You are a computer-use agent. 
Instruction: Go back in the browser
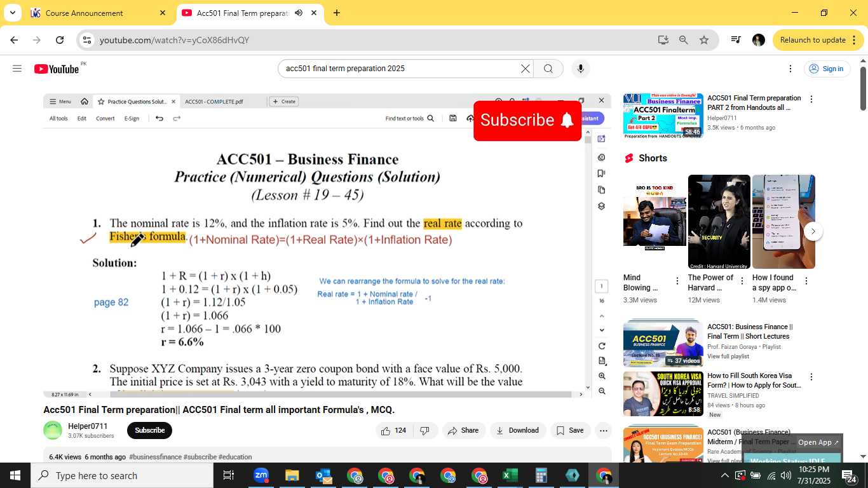[x=14, y=40]
